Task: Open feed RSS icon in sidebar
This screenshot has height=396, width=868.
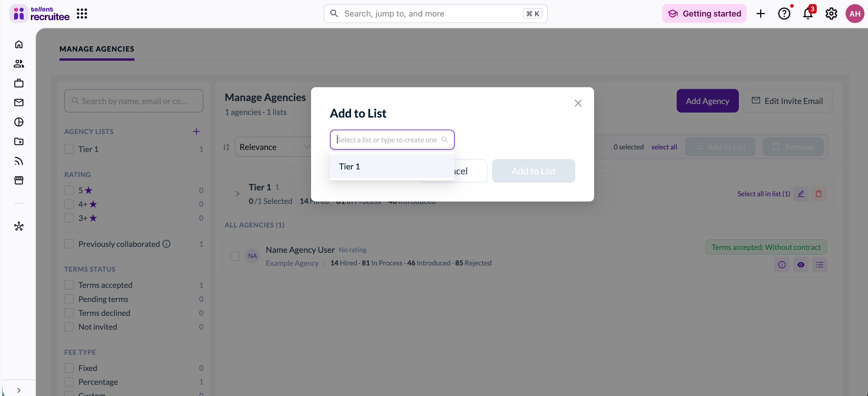Action: (19, 161)
